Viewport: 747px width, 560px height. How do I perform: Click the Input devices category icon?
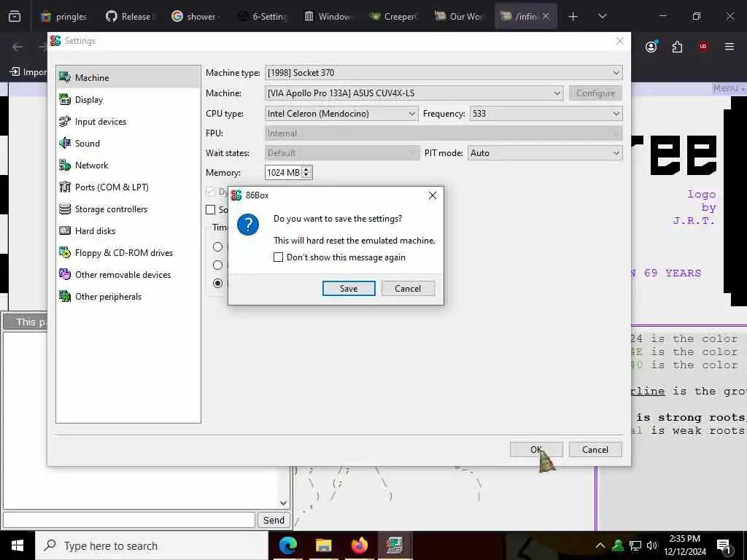point(65,121)
